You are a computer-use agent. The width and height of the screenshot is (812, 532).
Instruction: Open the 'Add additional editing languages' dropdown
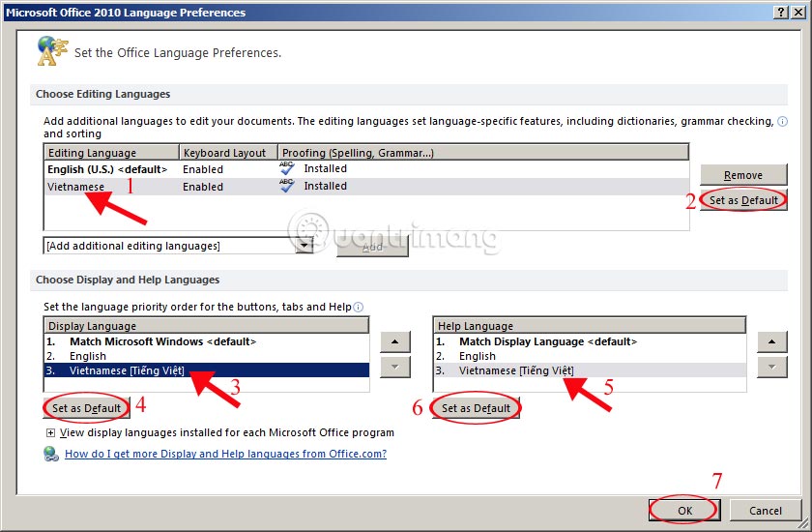(x=304, y=246)
